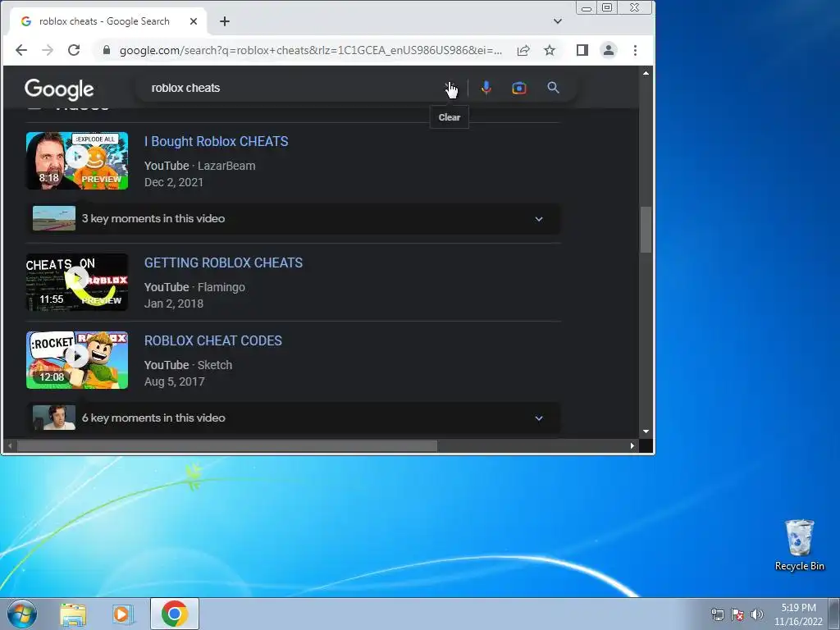Click the LazarBeam channel text

(226, 166)
